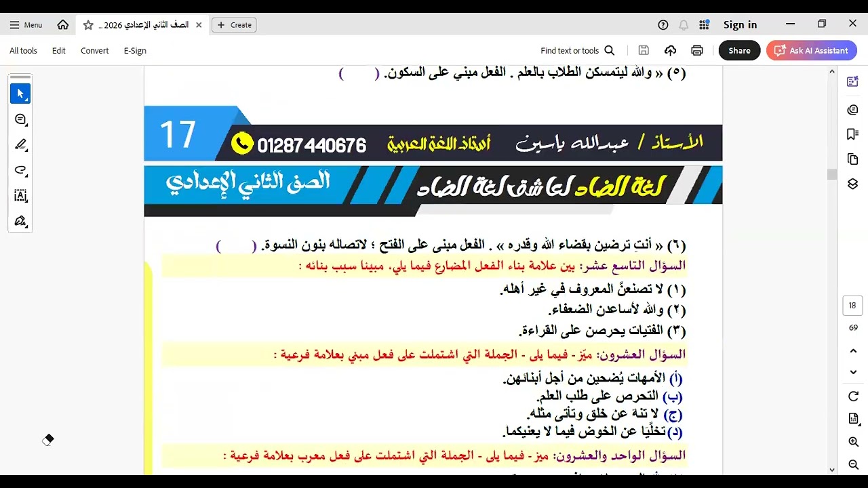Choose the add comment tool

click(x=20, y=119)
